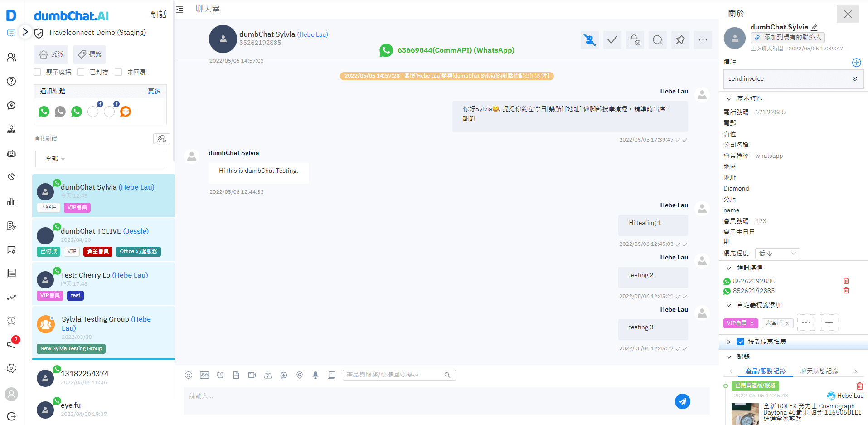Image resolution: width=868 pixels, height=425 pixels.
Task: Collapse the 自定義標籤添加 section
Action: pyautogui.click(x=729, y=305)
